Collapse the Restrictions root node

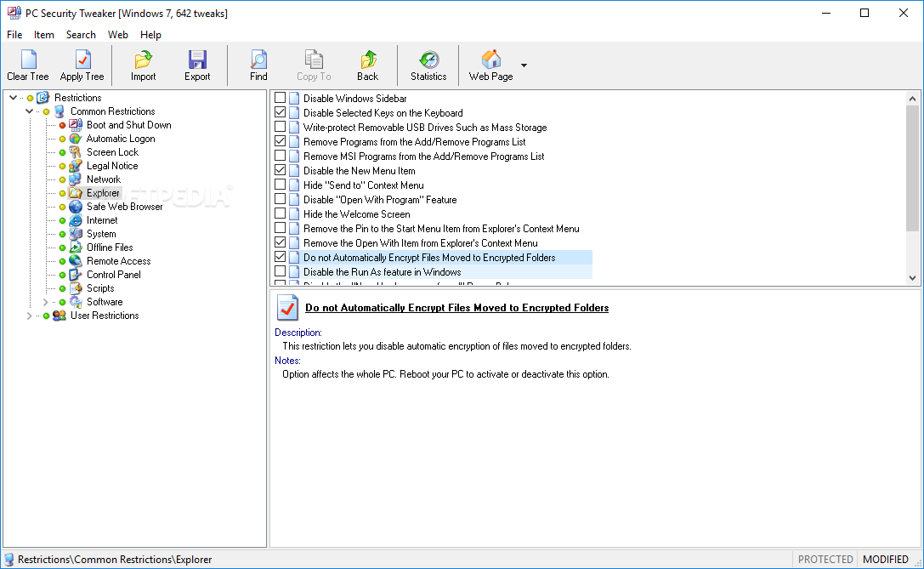[x=13, y=98]
